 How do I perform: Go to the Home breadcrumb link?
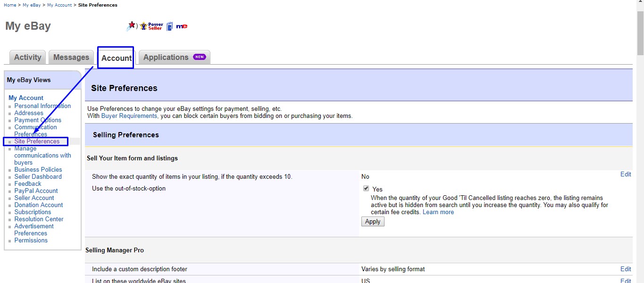click(10, 5)
